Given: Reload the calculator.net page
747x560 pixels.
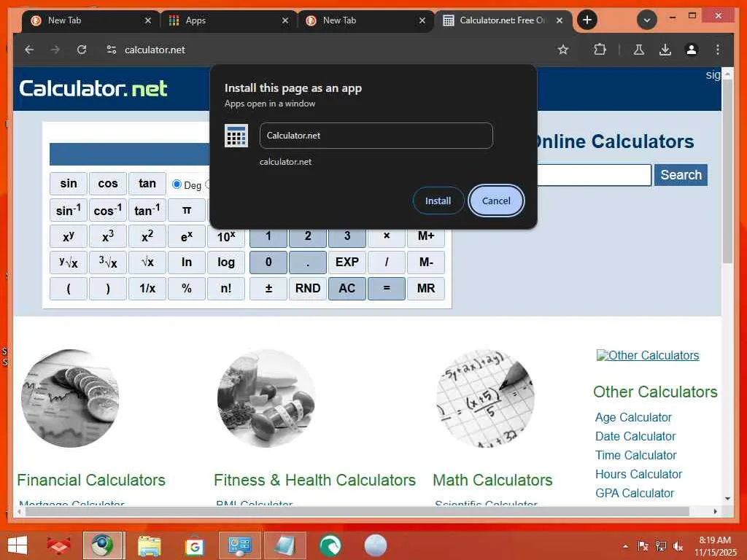Looking at the screenshot, I should pos(82,50).
